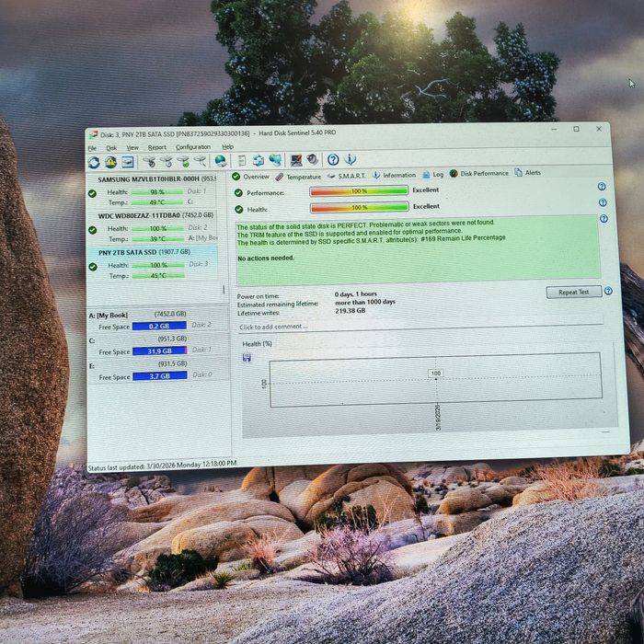Click the Lifetime writes value '219.38 GB'
Image resolution: width=644 pixels, height=644 pixels.
point(350,311)
